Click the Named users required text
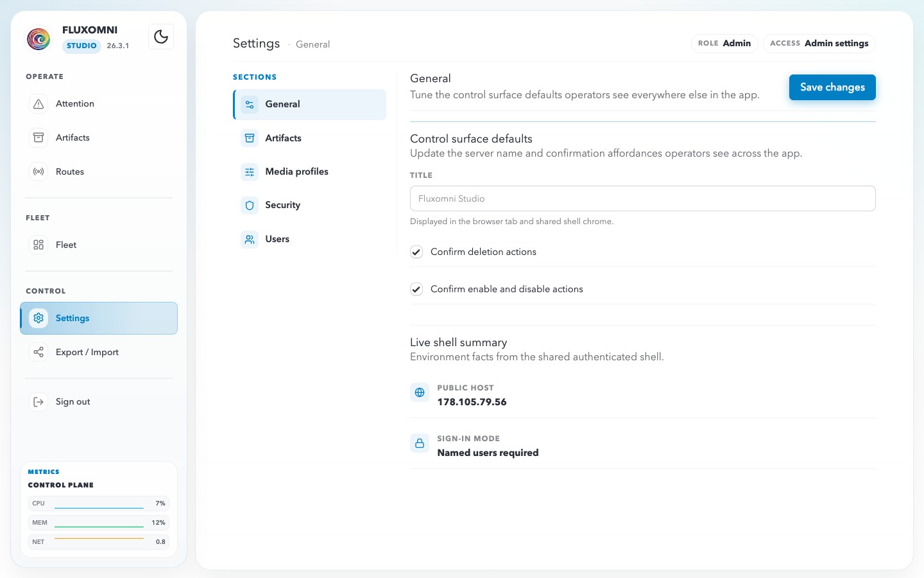 [488, 453]
